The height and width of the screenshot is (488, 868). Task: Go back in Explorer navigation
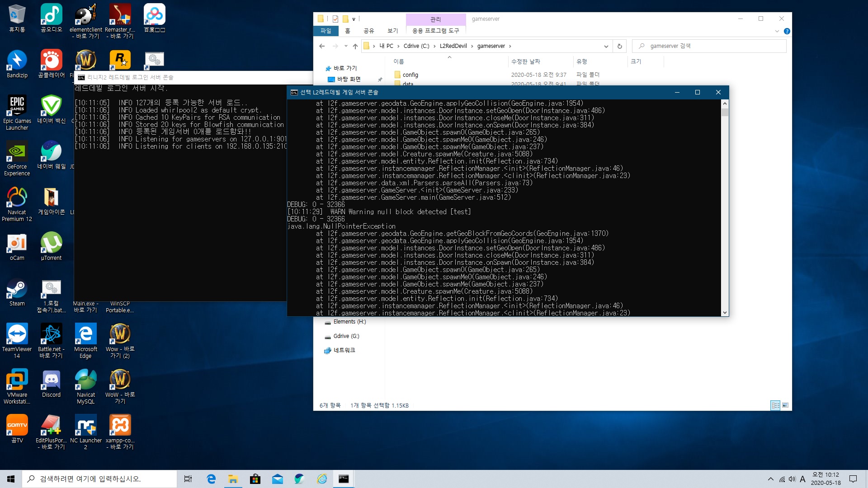322,46
